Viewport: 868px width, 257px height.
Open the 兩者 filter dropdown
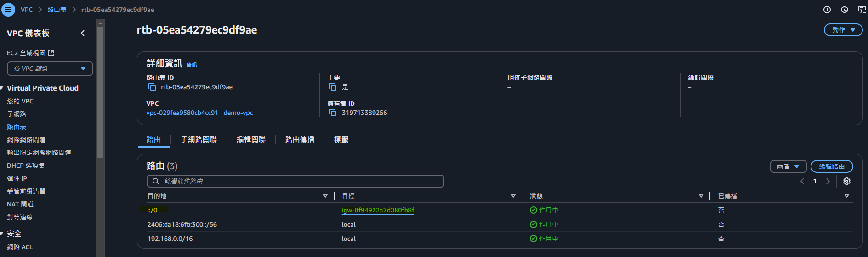(788, 166)
